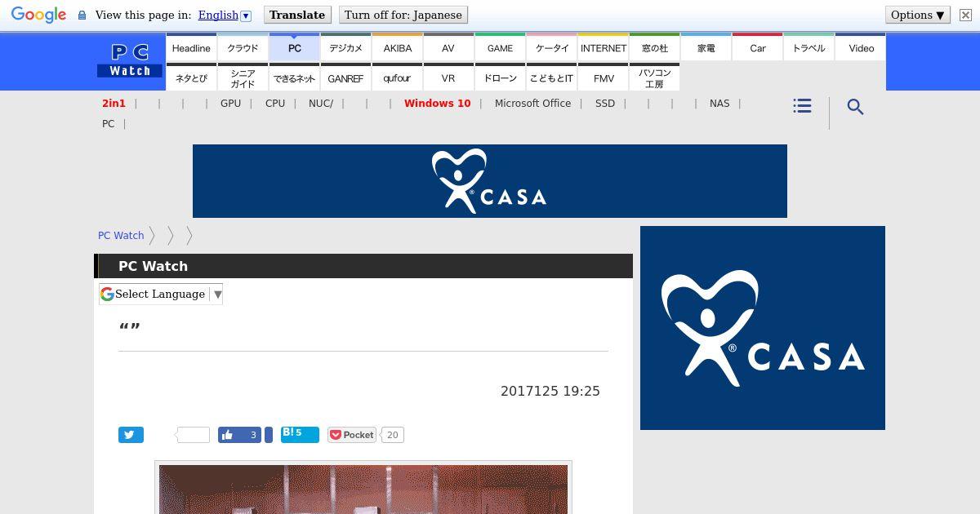This screenshot has height=514, width=980.
Task: Open the FMV tab
Action: pos(604,78)
